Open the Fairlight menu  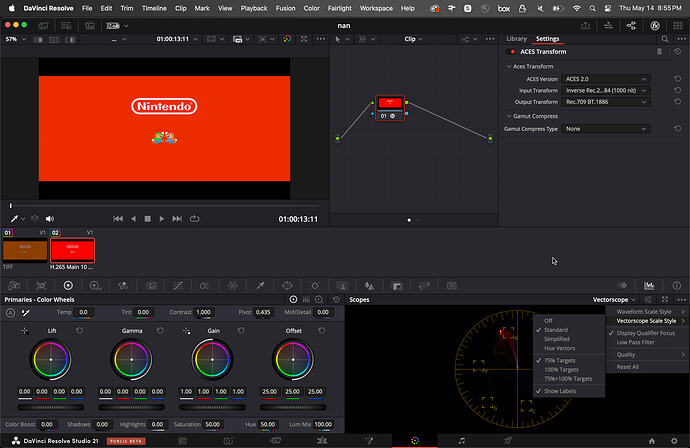[x=339, y=8]
